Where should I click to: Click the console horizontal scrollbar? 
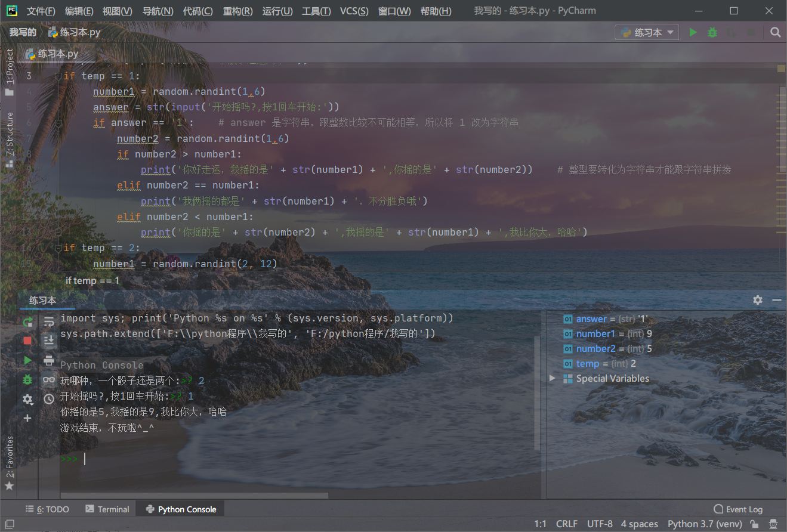(x=195, y=495)
